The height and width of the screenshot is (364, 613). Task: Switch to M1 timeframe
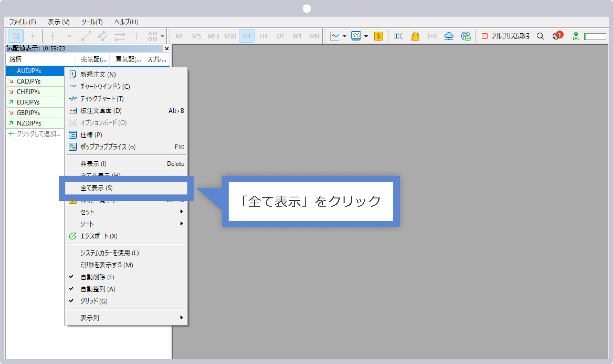pyautogui.click(x=180, y=36)
